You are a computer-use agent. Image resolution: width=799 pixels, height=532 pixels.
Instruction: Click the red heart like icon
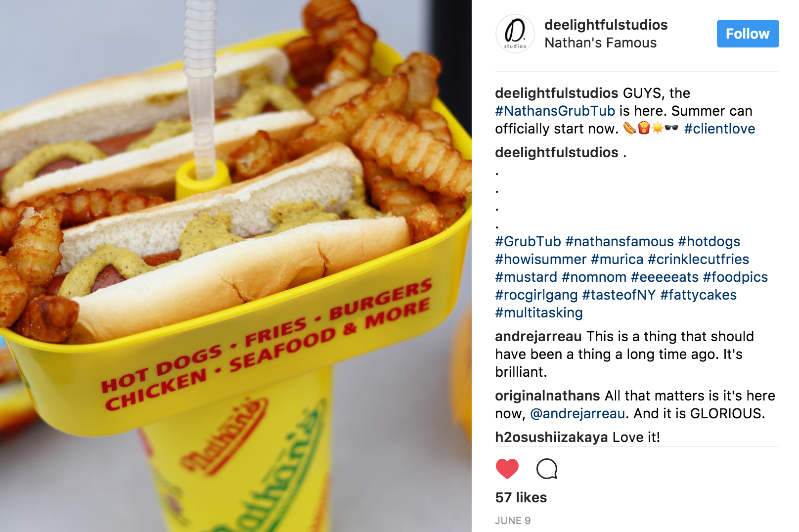pyautogui.click(x=507, y=468)
